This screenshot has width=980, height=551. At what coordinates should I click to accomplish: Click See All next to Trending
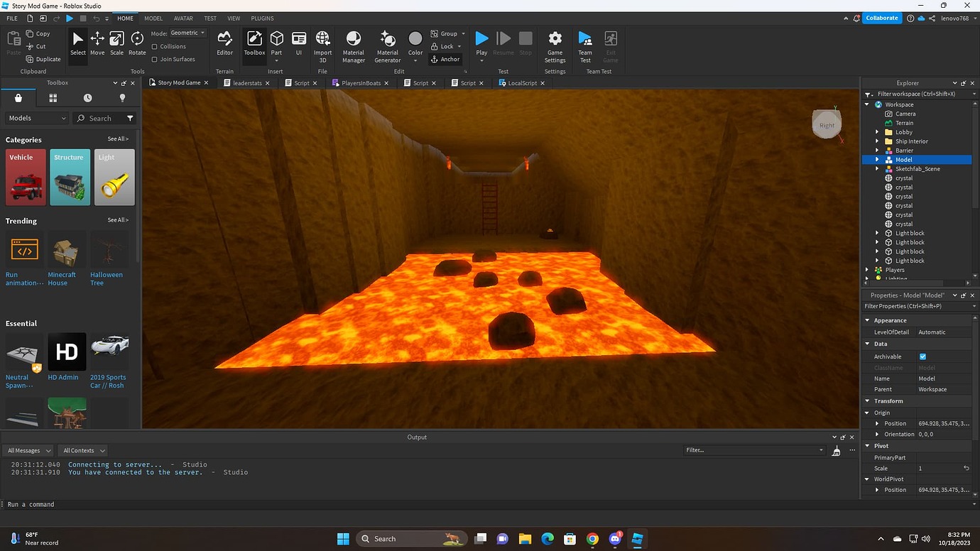coord(118,220)
